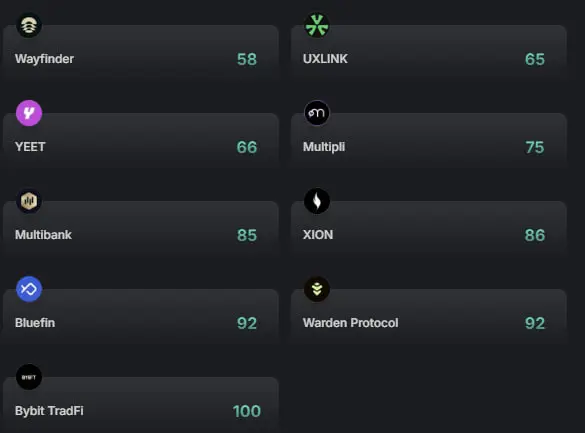Screen dimensions: 585x433
Task: Click the Warden Protocol logo icon
Action: click(317, 289)
